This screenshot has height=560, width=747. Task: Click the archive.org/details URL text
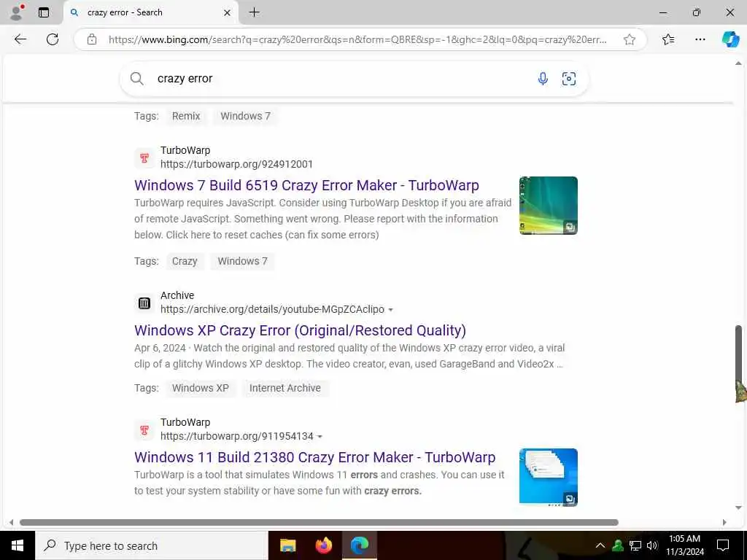tap(272, 309)
